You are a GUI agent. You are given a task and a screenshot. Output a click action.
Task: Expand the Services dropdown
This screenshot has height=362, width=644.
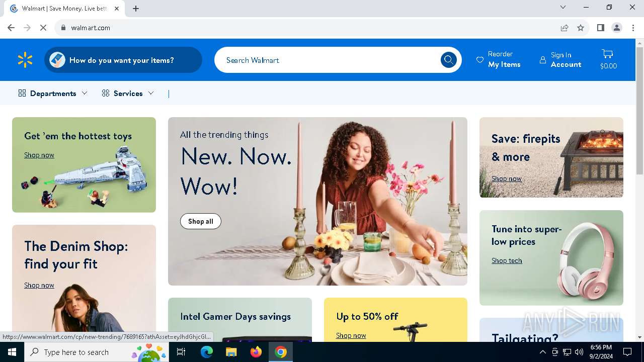tap(128, 93)
